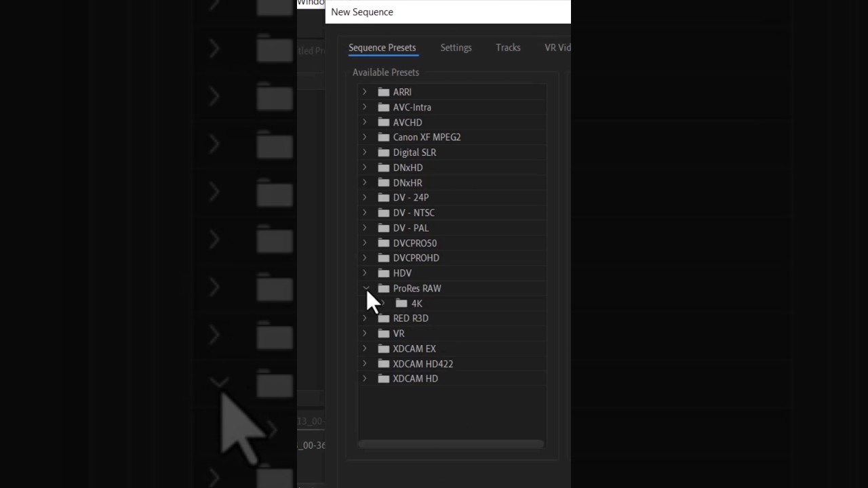Expand the AVCHD presets folder
Image resolution: width=868 pixels, height=488 pixels.
pyautogui.click(x=364, y=122)
